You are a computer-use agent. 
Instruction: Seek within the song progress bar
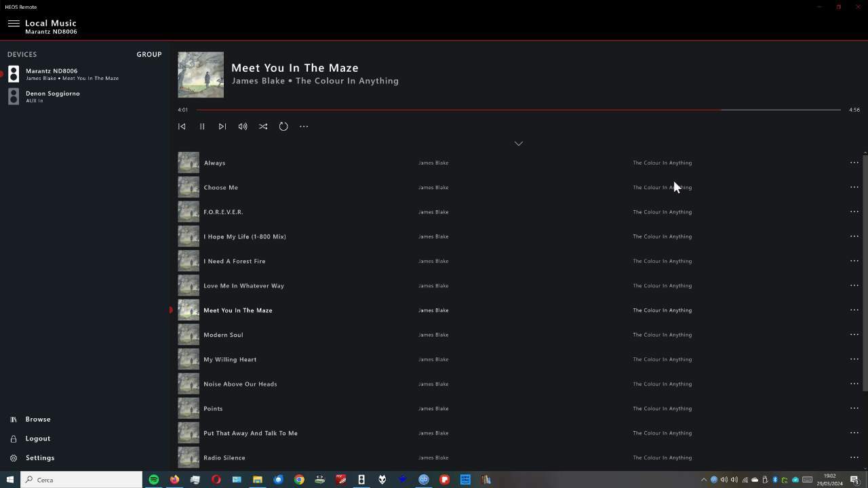pyautogui.click(x=519, y=109)
